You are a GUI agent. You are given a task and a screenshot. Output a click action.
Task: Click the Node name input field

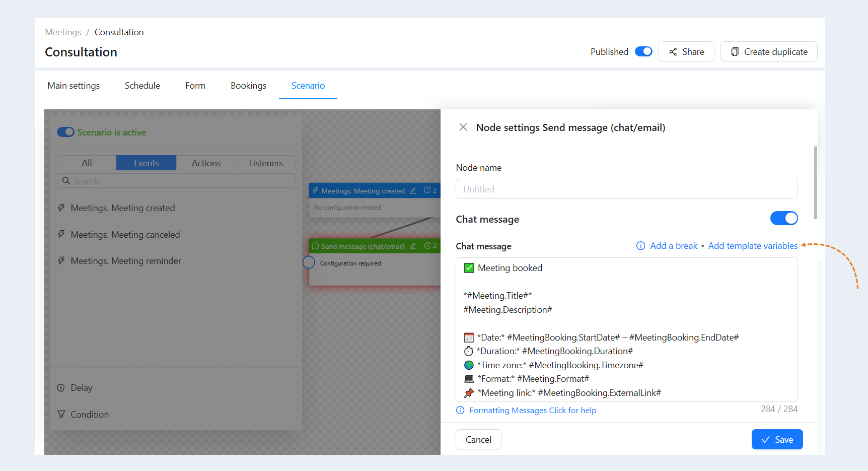(627, 189)
